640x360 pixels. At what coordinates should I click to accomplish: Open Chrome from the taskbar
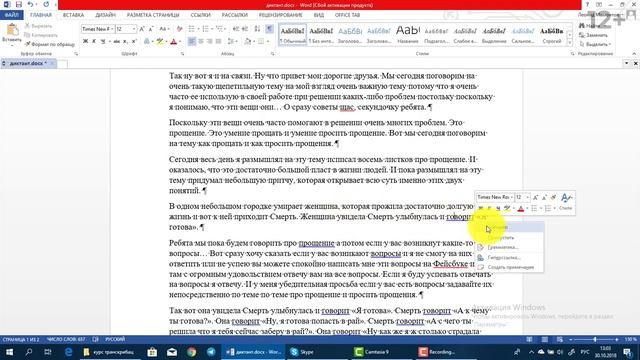click(x=191, y=351)
